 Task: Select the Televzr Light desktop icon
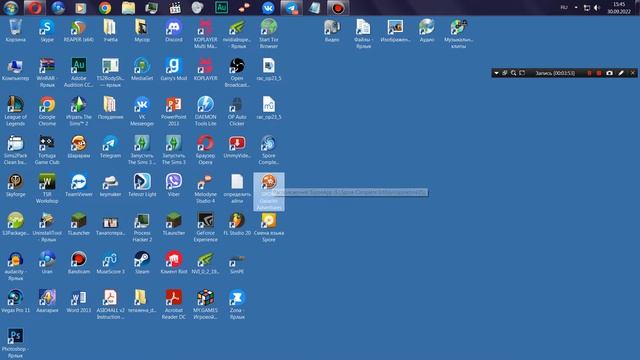142,186
